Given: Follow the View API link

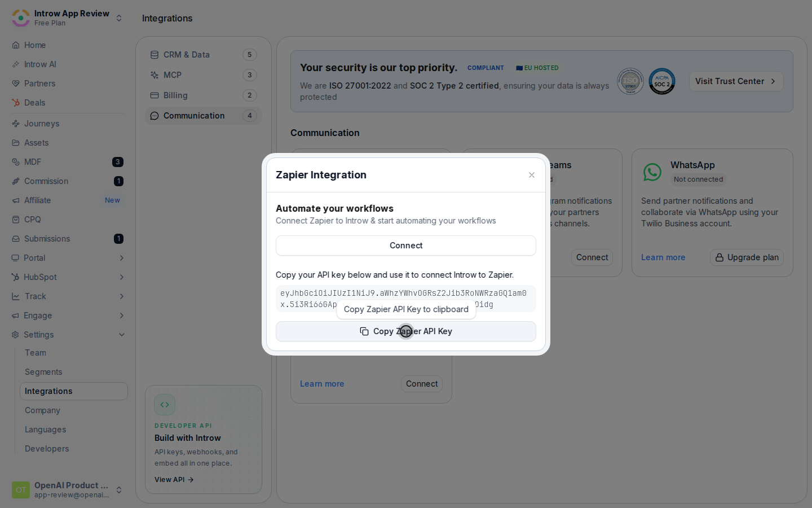Looking at the screenshot, I should click(x=174, y=480).
